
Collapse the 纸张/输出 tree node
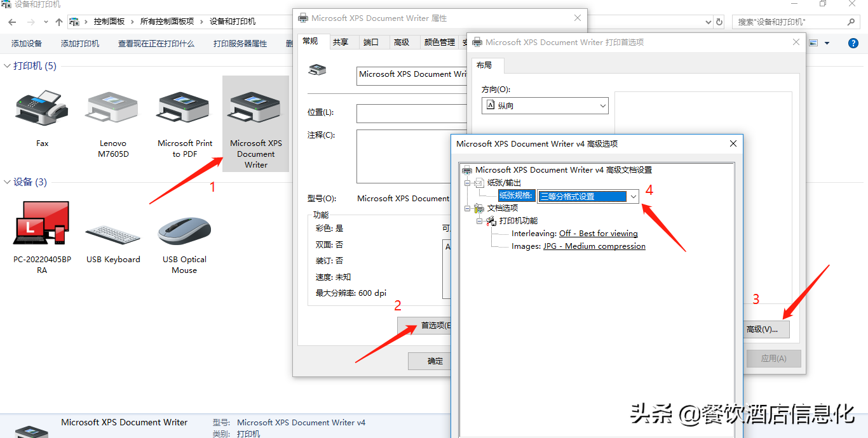pyautogui.click(x=468, y=183)
